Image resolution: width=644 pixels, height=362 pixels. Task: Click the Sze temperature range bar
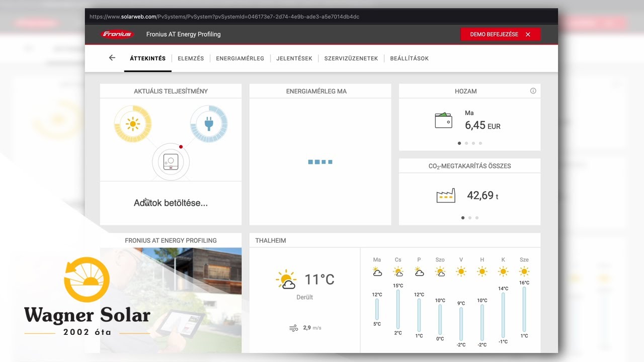pos(524,309)
